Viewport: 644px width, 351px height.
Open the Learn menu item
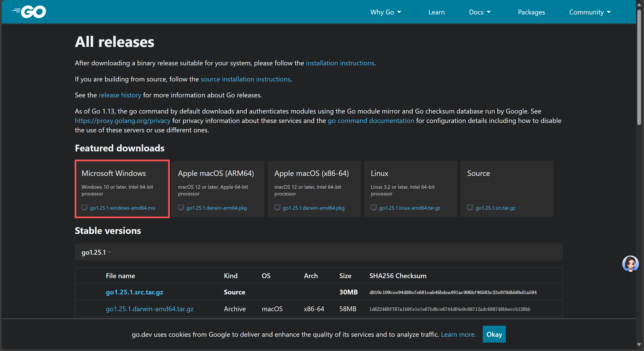click(x=436, y=12)
